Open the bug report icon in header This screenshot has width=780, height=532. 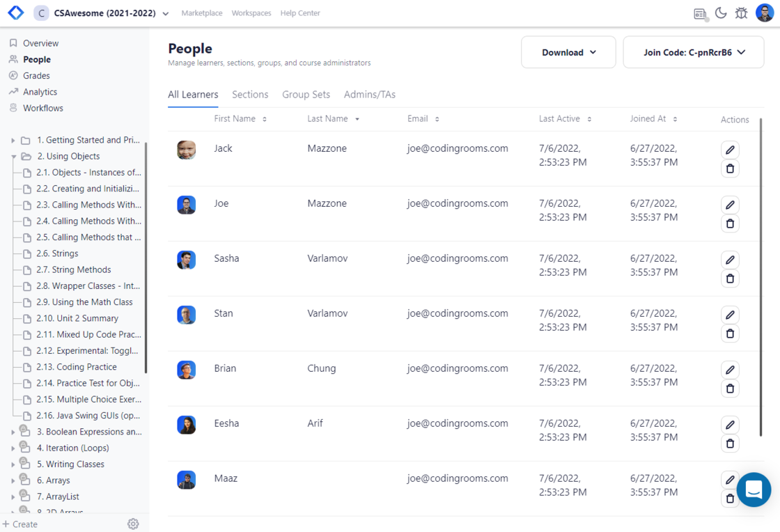(x=741, y=13)
